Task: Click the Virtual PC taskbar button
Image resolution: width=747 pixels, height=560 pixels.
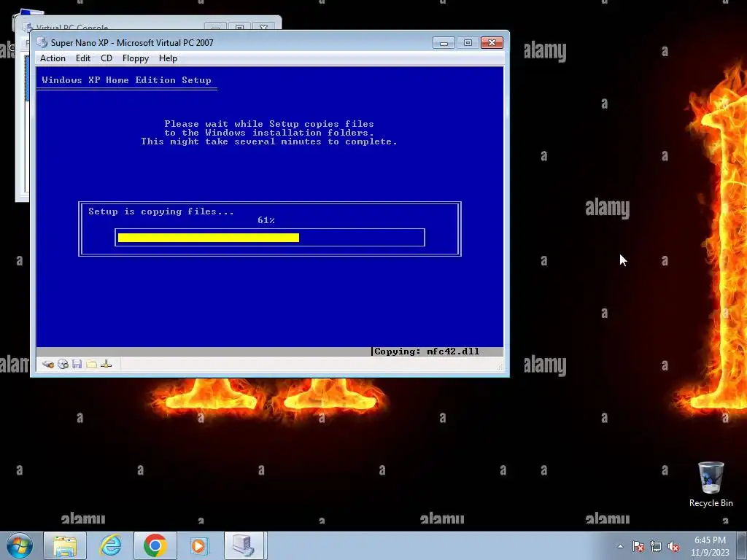Action: [x=244, y=545]
